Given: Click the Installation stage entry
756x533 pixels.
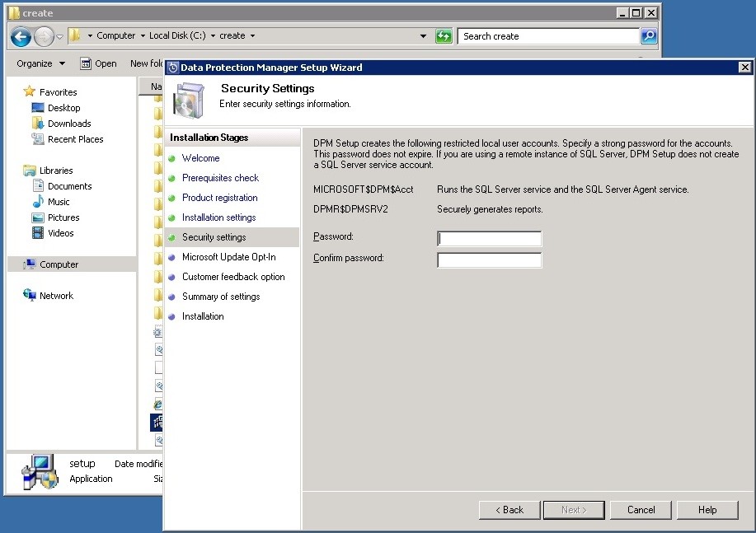Looking at the screenshot, I should 203,316.
